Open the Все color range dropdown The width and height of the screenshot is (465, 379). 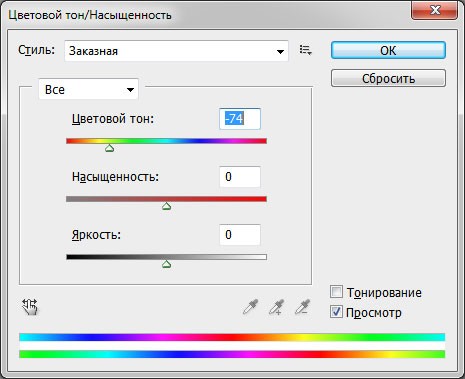88,89
